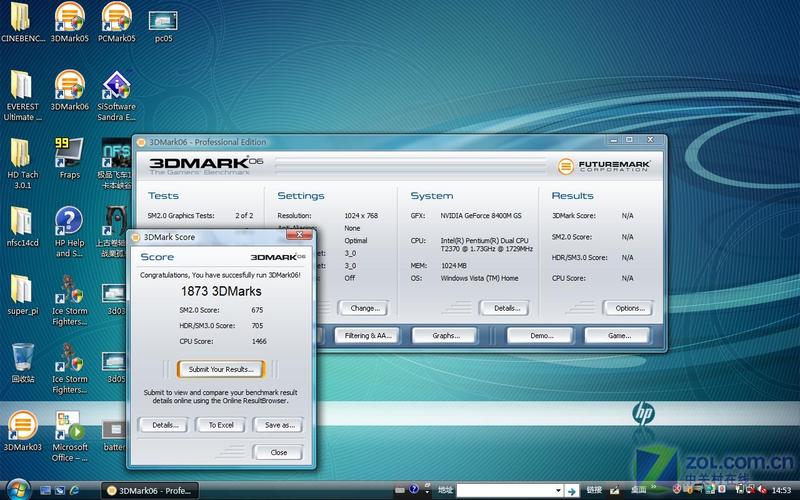Open the Microsoft Office desktop shortcut

[69, 436]
